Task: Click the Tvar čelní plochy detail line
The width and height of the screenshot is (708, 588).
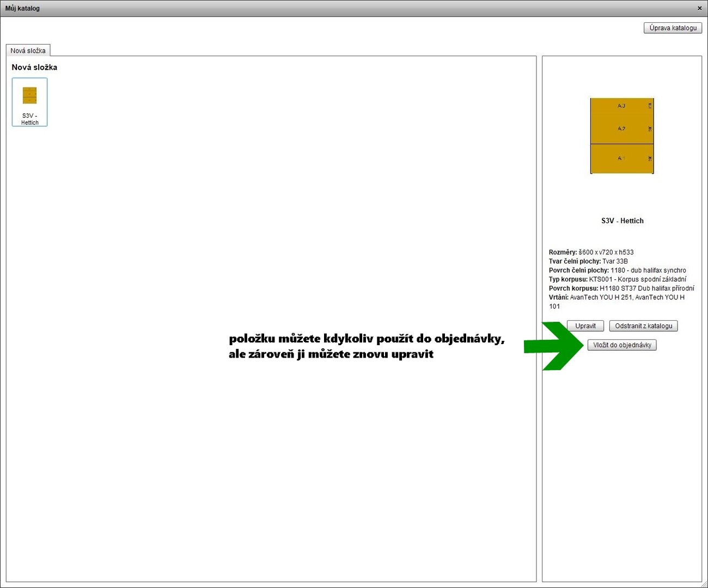Action: (588, 261)
